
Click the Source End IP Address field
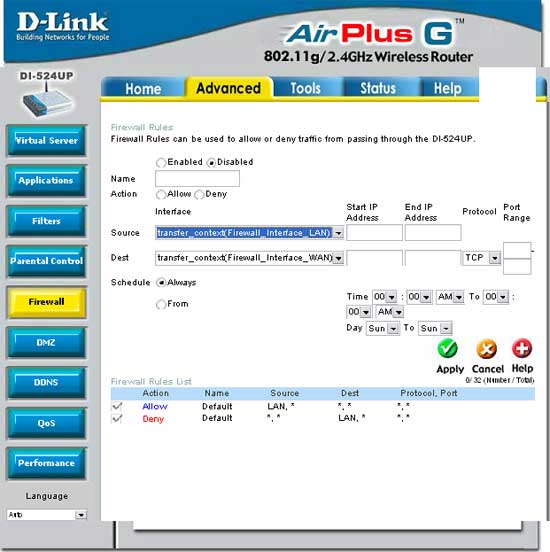[x=433, y=233]
